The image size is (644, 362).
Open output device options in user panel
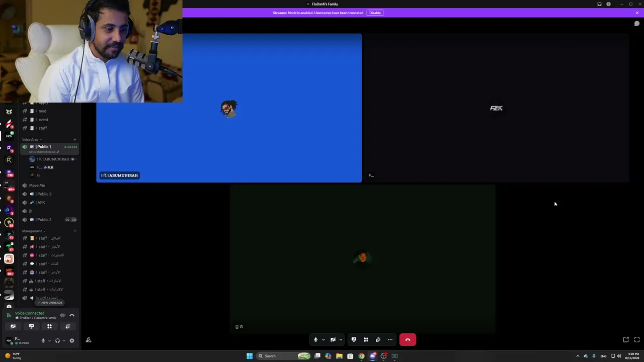click(63, 341)
